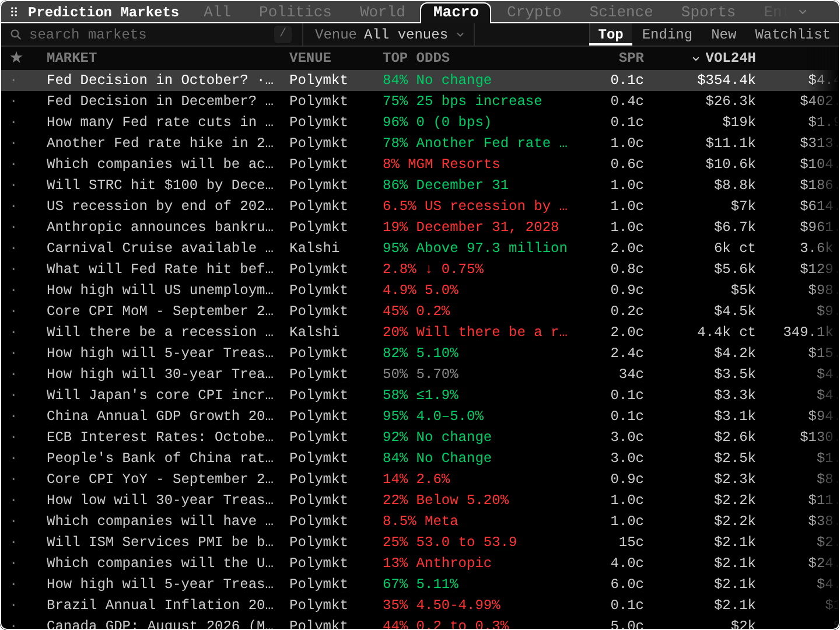The height and width of the screenshot is (630, 840).
Task: Star the Core CPI MoM market
Action: (14, 311)
